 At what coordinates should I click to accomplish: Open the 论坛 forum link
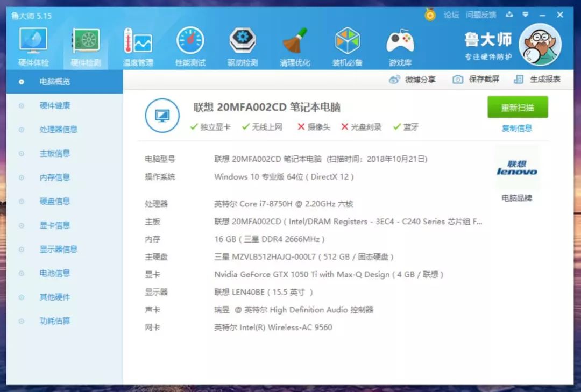(451, 15)
